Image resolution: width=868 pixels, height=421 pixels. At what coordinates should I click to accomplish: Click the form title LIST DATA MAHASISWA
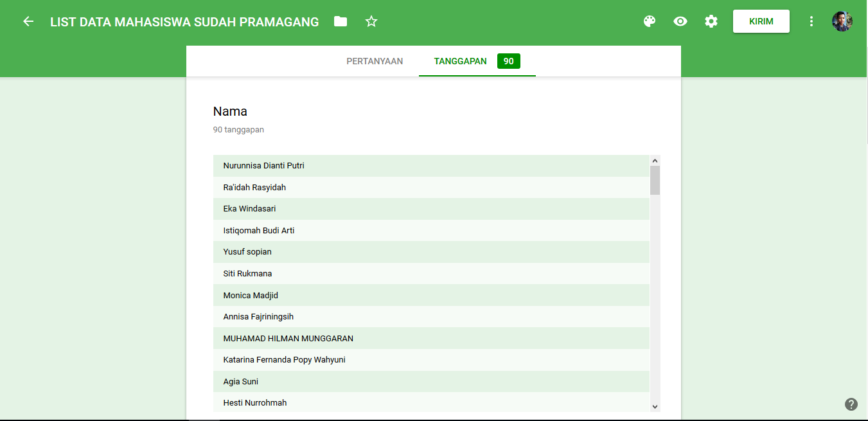(x=184, y=21)
